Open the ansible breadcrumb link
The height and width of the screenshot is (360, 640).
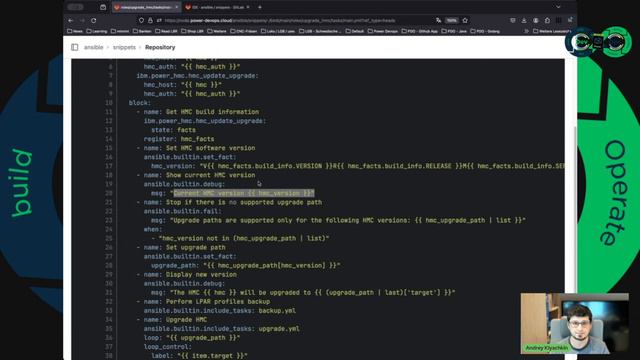(x=93, y=47)
